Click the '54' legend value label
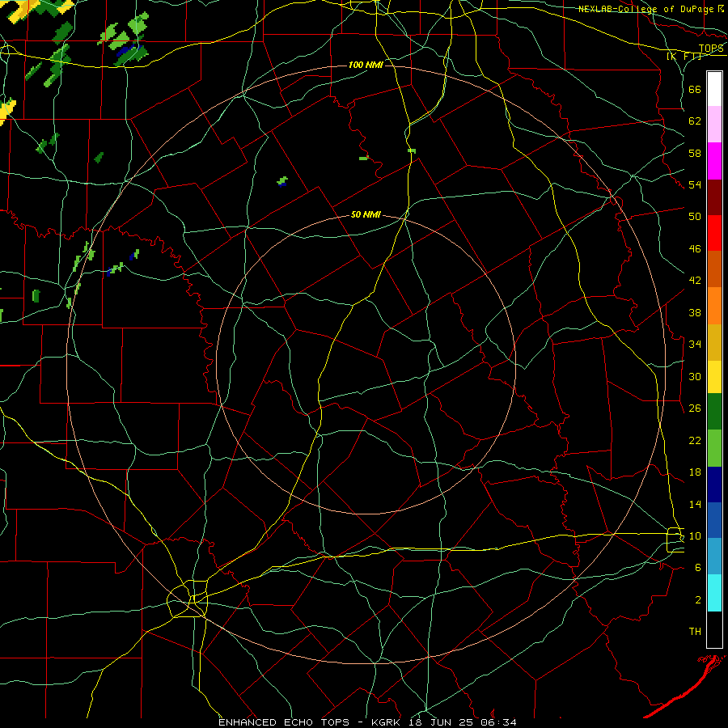The height and width of the screenshot is (728, 728). 695,184
